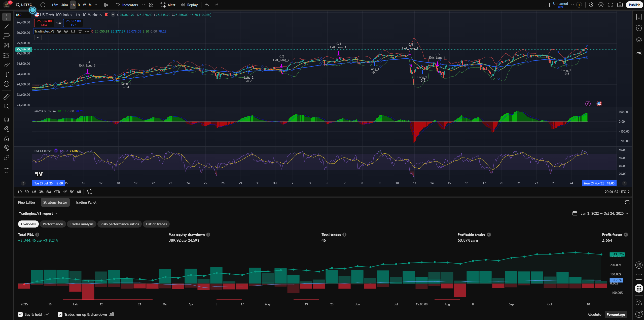The image size is (644, 320).
Task: Remove drawings with the trash tool
Action: click(6, 170)
